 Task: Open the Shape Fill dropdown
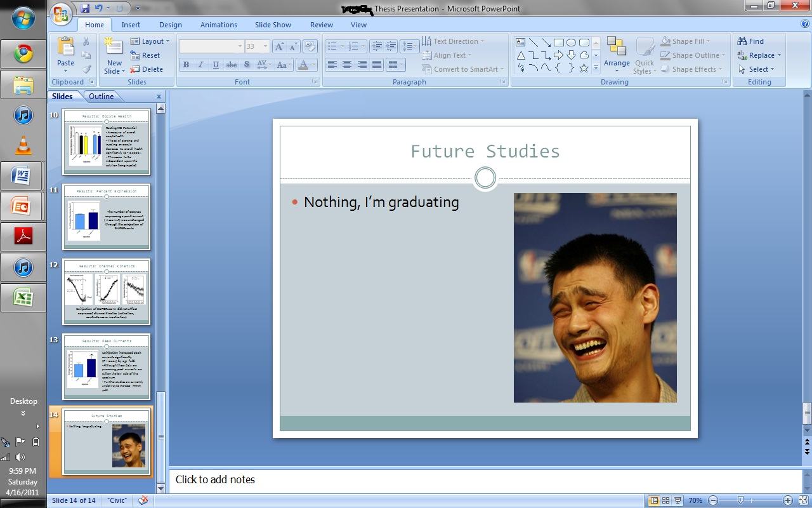[x=686, y=41]
